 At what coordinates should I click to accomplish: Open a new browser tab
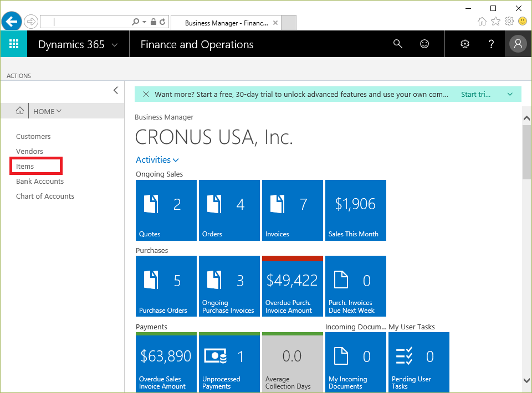pos(289,22)
